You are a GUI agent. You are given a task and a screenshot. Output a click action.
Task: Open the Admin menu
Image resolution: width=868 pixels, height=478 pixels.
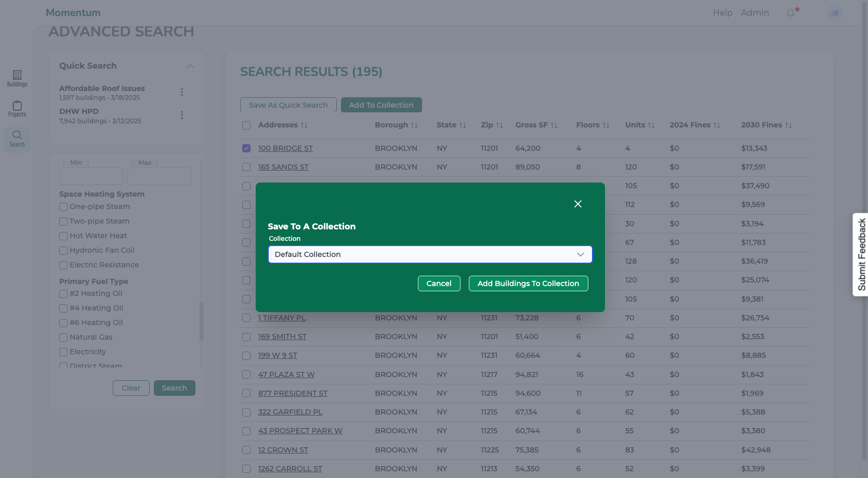point(755,13)
